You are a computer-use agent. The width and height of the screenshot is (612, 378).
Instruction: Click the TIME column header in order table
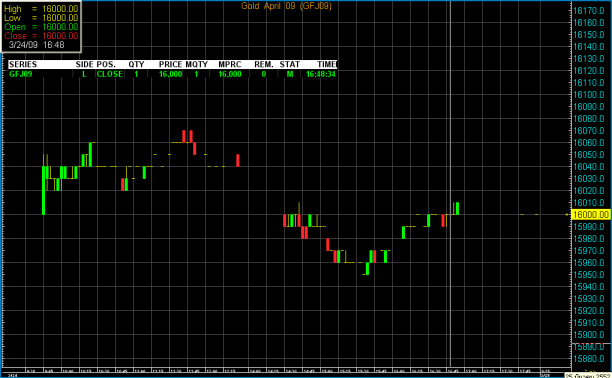pyautogui.click(x=326, y=64)
